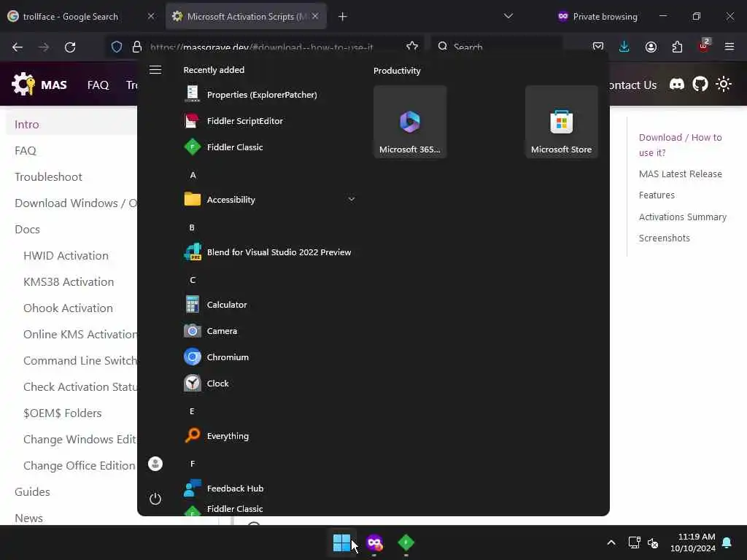Open the Extensions puzzle icon
The image size is (747, 560).
[677, 47]
